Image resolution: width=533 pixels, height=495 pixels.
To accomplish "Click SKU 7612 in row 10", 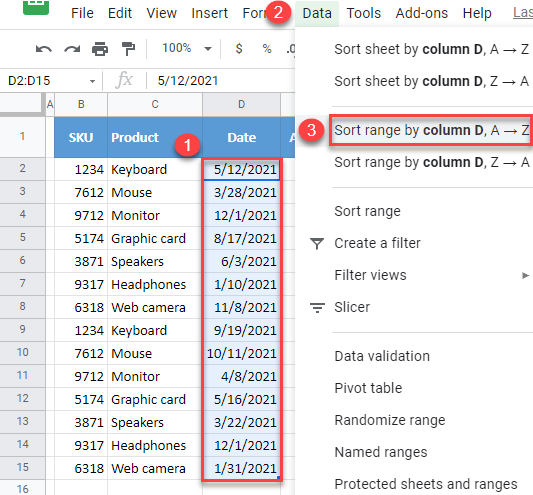I will pos(81,354).
